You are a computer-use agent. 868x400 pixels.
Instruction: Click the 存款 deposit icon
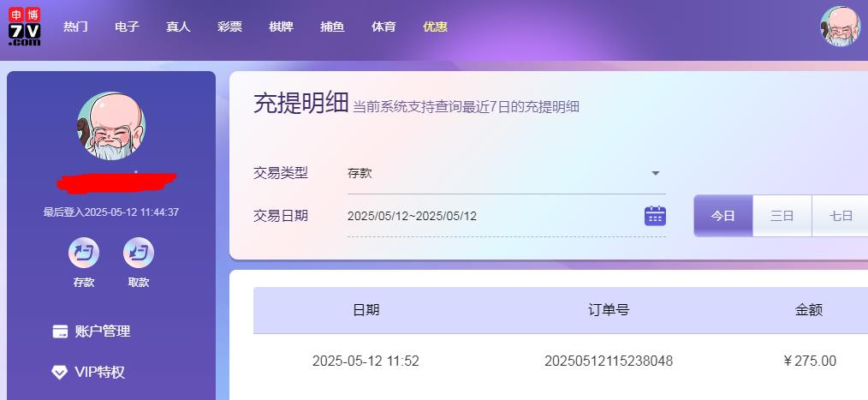tap(84, 253)
